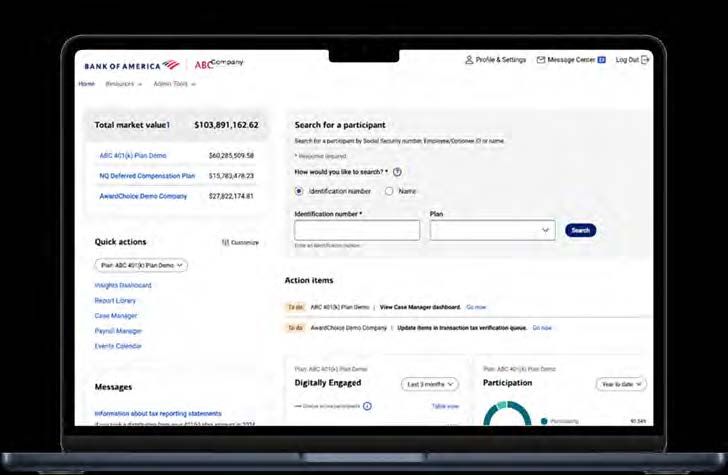Click Go now for transaction tax verification
This screenshot has height=475, width=728.
(542, 328)
